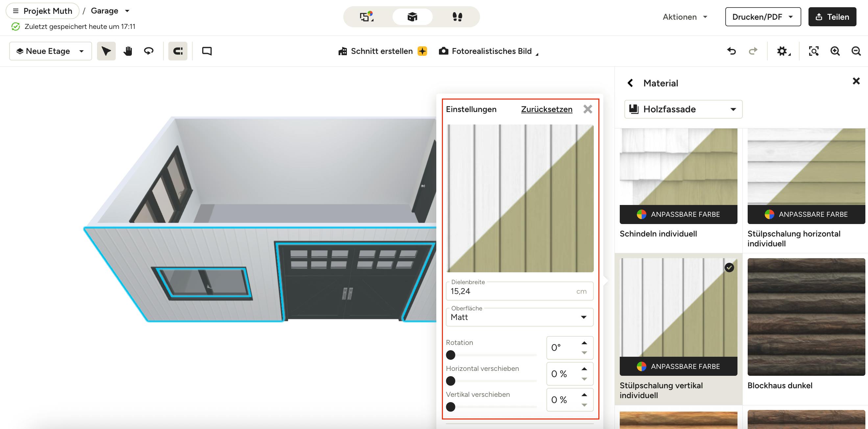This screenshot has height=429, width=868.
Task: Click the Fotorealistisches Bild camera icon
Action: [x=444, y=51]
